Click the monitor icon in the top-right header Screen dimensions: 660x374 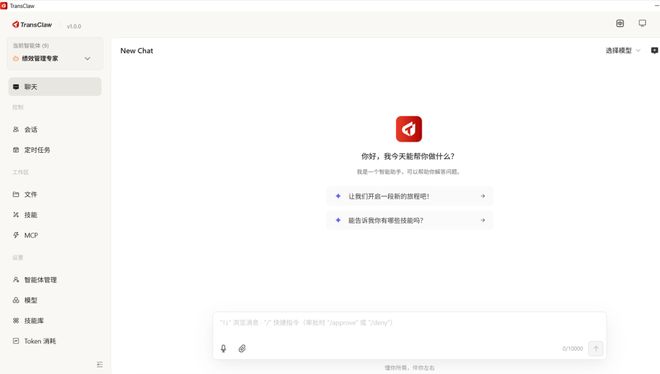click(642, 23)
